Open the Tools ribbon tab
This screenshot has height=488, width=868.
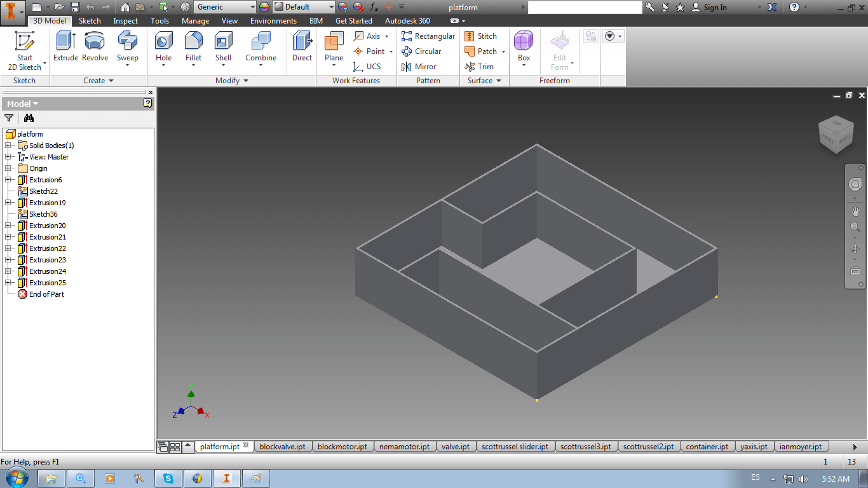(159, 21)
